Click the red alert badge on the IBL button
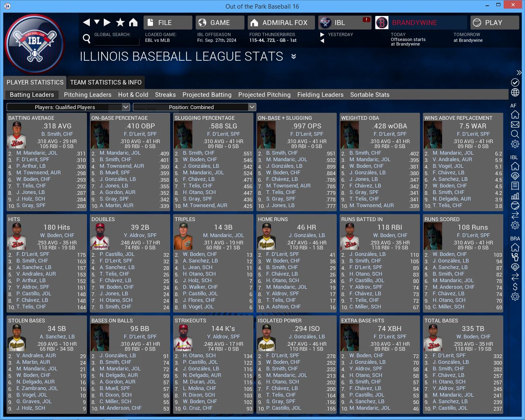The width and height of the screenshot is (525, 420). (x=366, y=20)
